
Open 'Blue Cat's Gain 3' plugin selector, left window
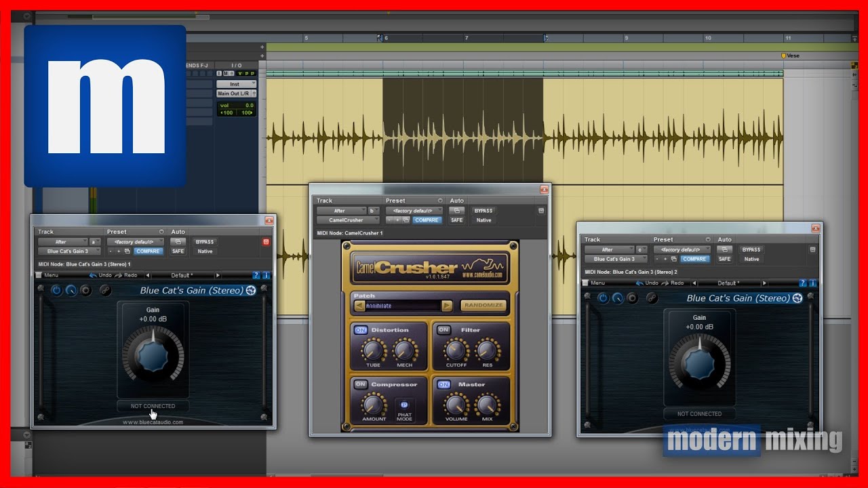pos(69,251)
